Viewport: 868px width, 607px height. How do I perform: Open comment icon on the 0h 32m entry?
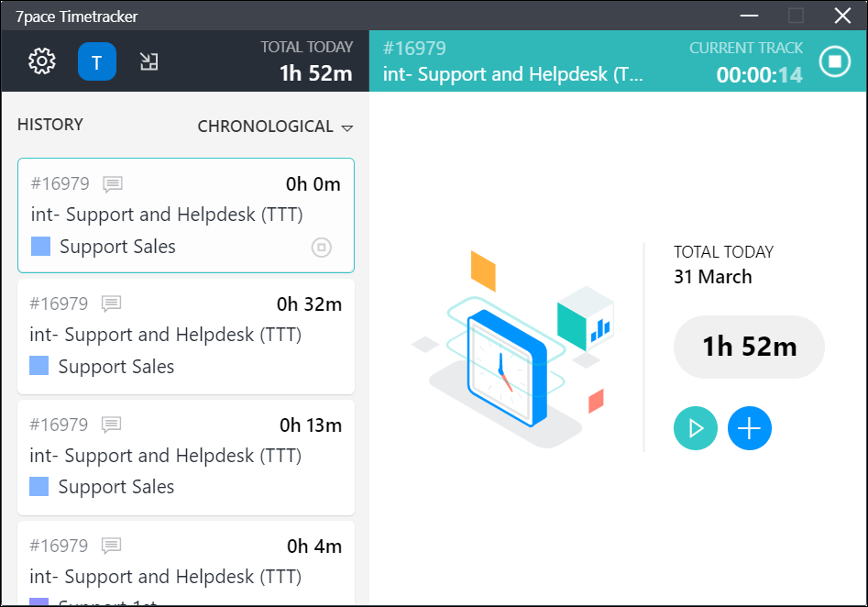tap(111, 303)
